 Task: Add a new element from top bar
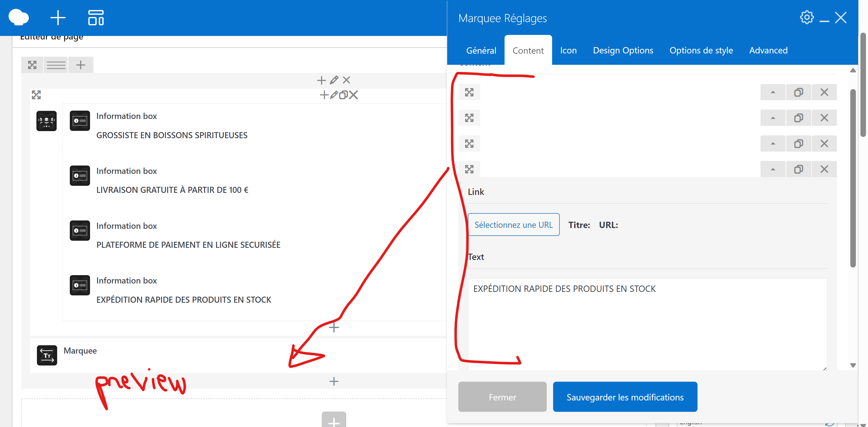(x=58, y=17)
